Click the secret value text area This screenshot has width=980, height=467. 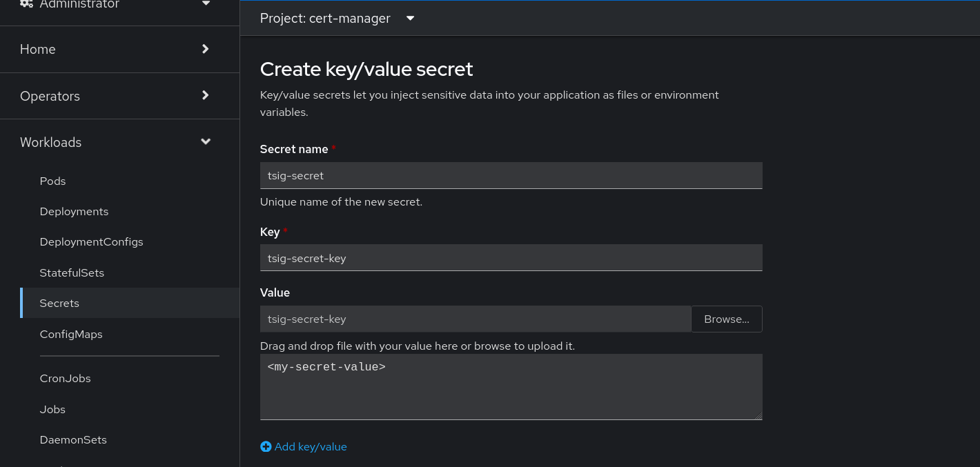tap(511, 387)
